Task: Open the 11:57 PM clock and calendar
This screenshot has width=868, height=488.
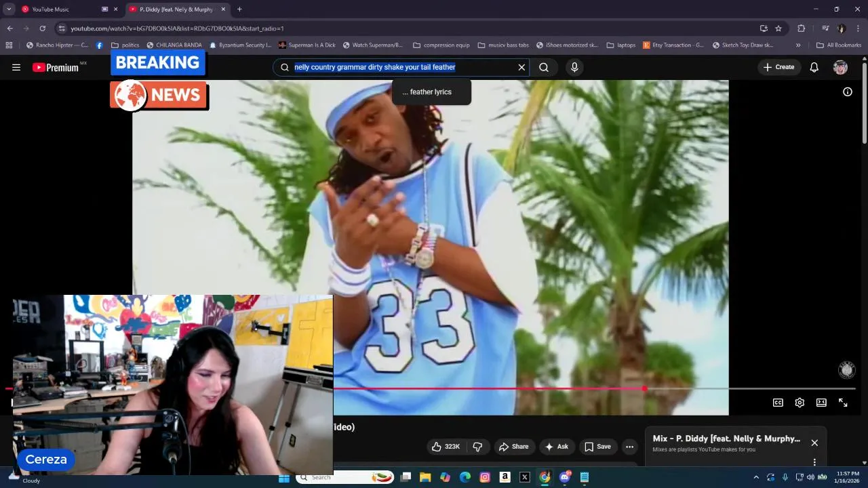Action: coord(848,477)
